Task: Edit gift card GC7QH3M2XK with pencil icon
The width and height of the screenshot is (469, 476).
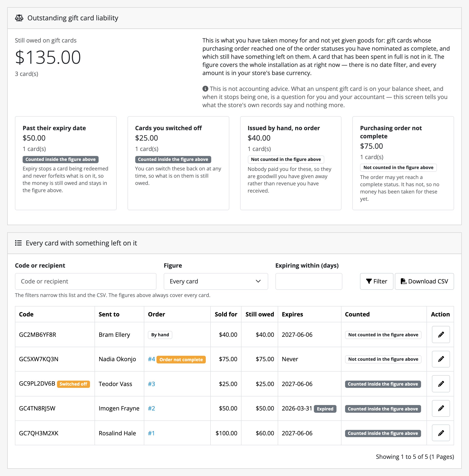Action: (441, 433)
